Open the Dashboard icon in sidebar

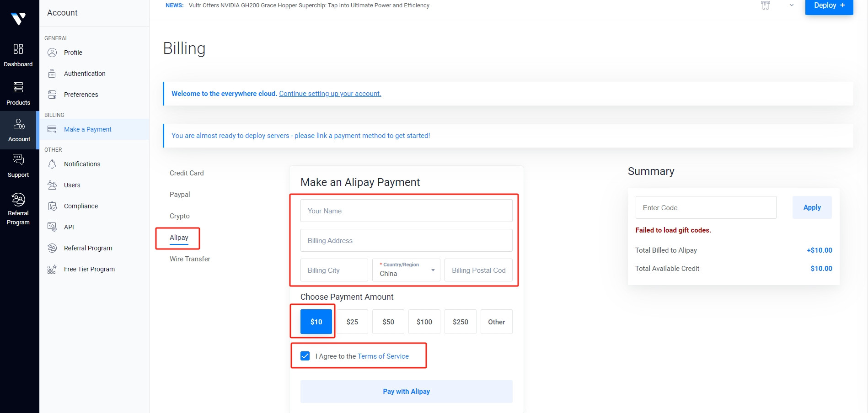click(18, 49)
